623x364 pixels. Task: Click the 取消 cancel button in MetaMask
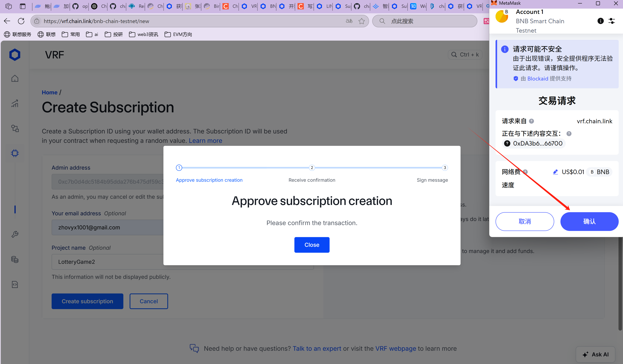(x=525, y=221)
